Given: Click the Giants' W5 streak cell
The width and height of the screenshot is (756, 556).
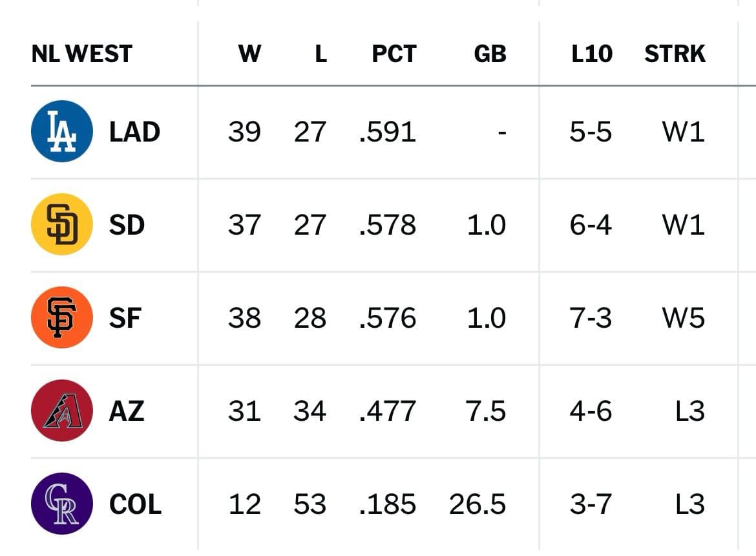Looking at the screenshot, I should 683,318.
